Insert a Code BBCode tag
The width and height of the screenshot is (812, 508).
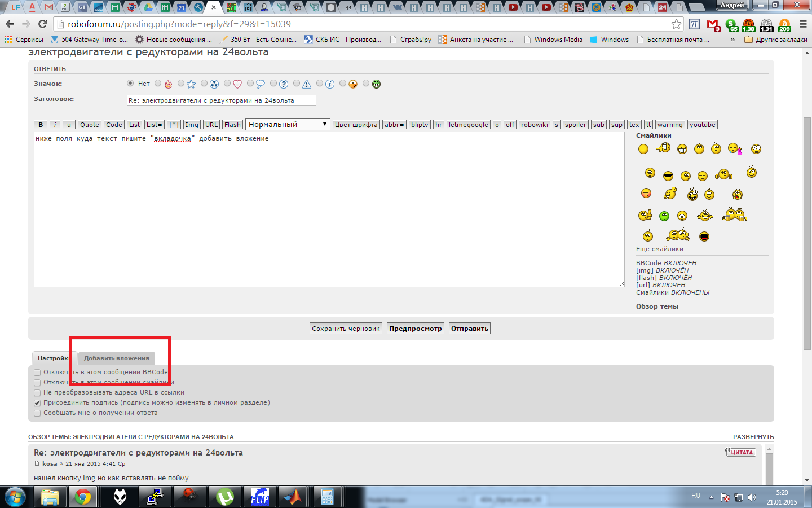pos(114,125)
